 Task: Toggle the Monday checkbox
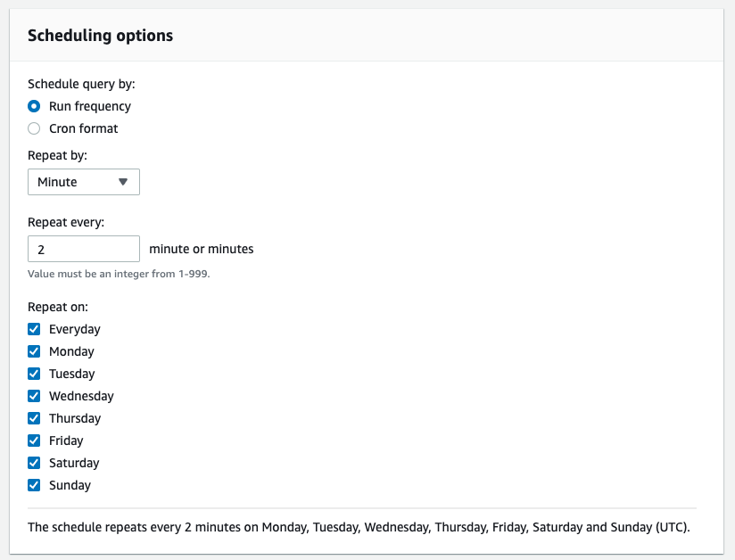pyautogui.click(x=34, y=351)
